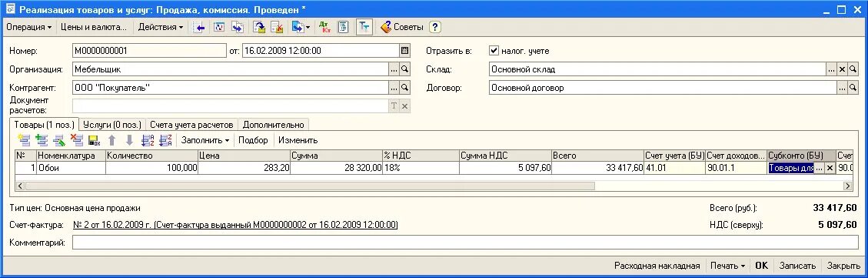Click the Документ расчетов type T button
This screenshot has height=278, width=868.
coord(394,106)
